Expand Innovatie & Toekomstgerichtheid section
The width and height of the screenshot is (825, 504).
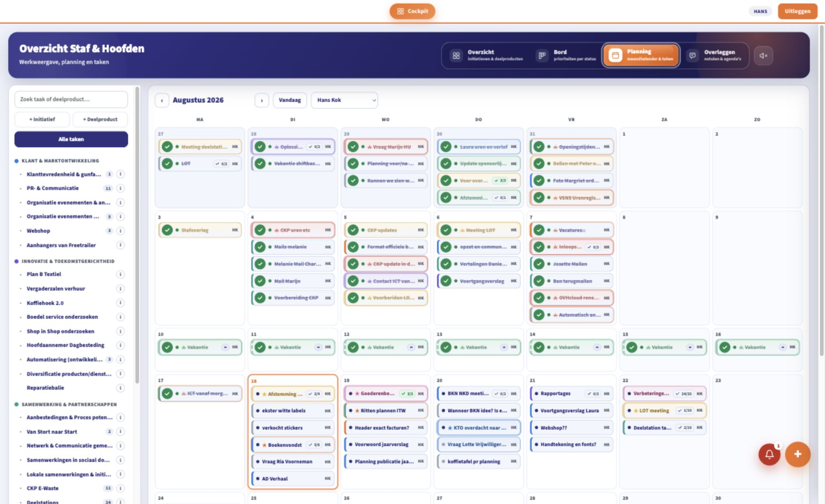(64, 261)
